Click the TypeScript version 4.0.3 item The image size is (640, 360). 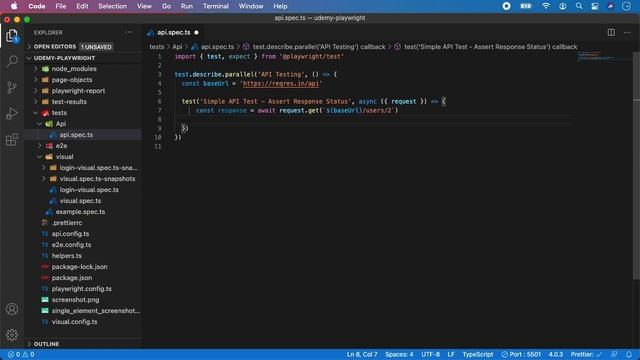(x=556, y=354)
